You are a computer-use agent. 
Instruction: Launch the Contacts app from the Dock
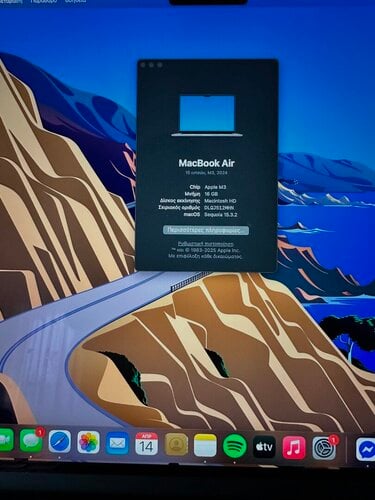176,445
